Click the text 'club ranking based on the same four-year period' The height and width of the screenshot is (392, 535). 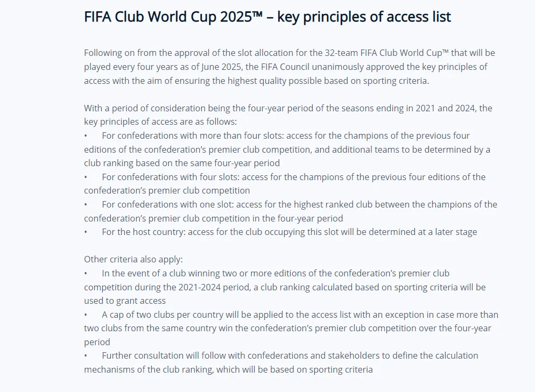click(x=182, y=163)
